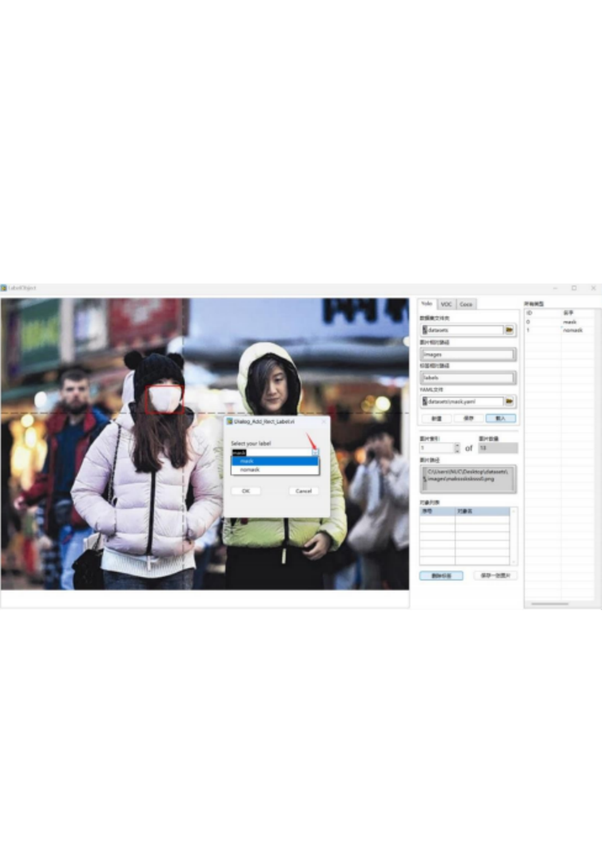This screenshot has width=602, height=868.
Task: Open the Select your label dropdown arrow
Action: point(315,452)
